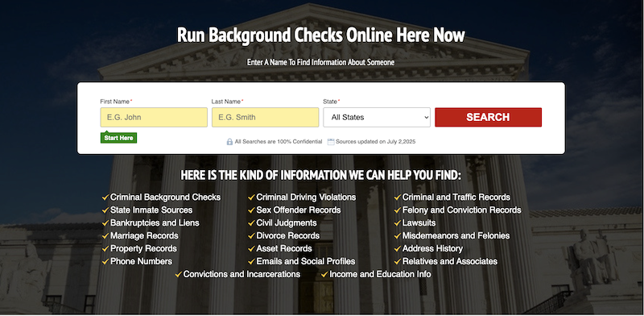Screen dimensions: 644x316
Task: Click "All Searches are 100% Confidential" text
Action: click(279, 142)
